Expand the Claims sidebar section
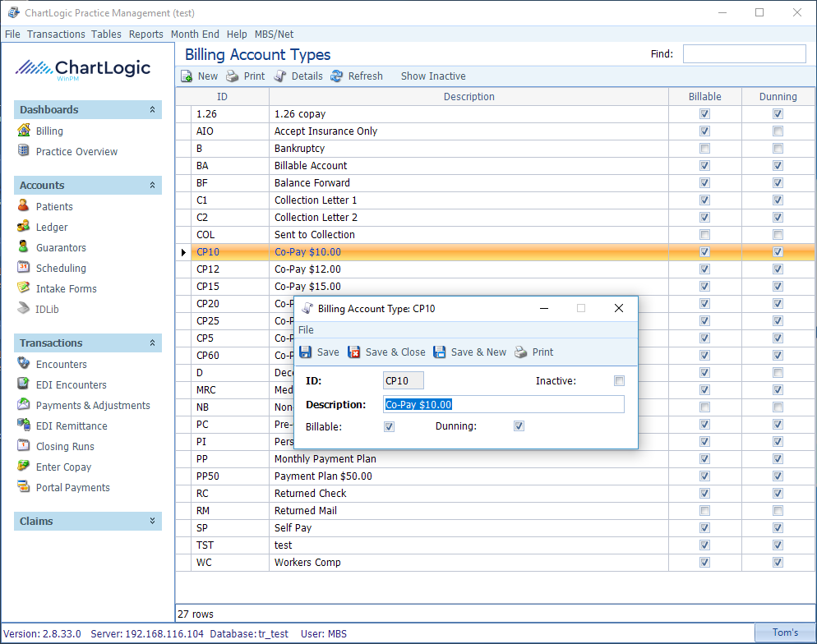This screenshot has width=817, height=644. 152,521
